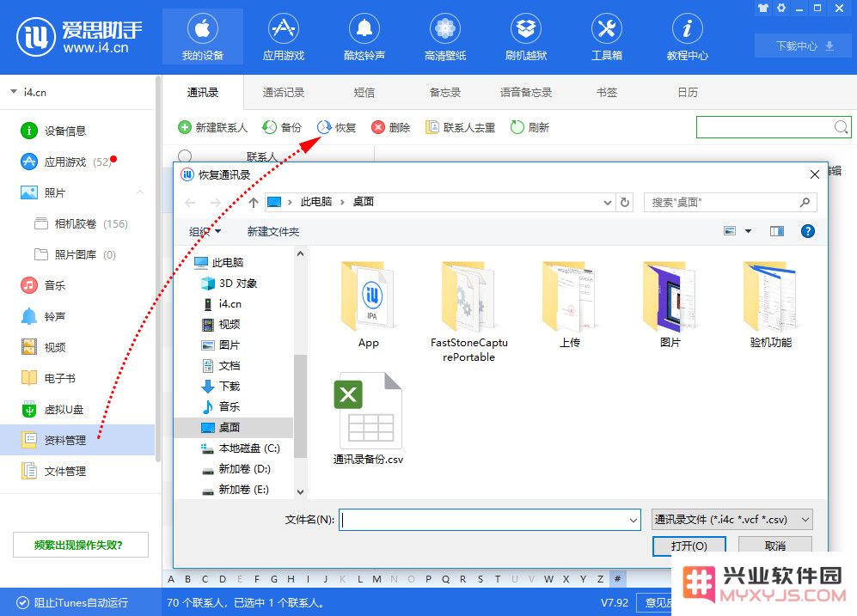
Task: Select the App folder
Action: (368, 305)
